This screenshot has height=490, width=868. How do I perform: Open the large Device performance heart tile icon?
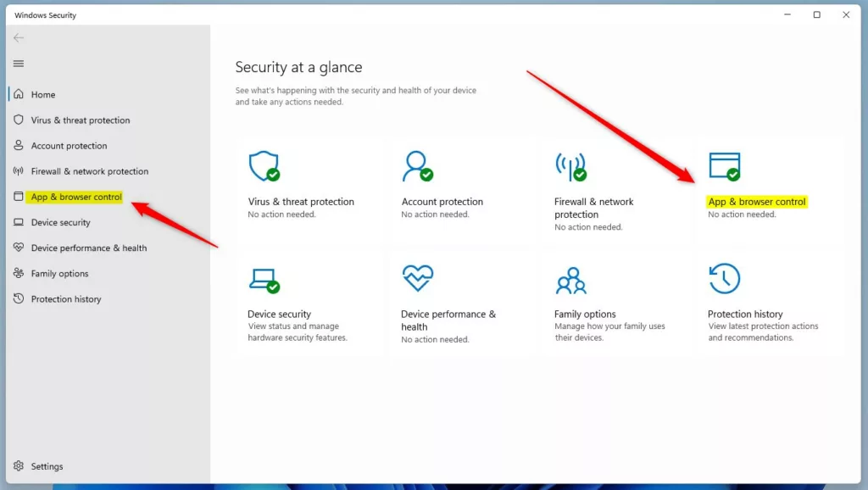click(x=417, y=278)
